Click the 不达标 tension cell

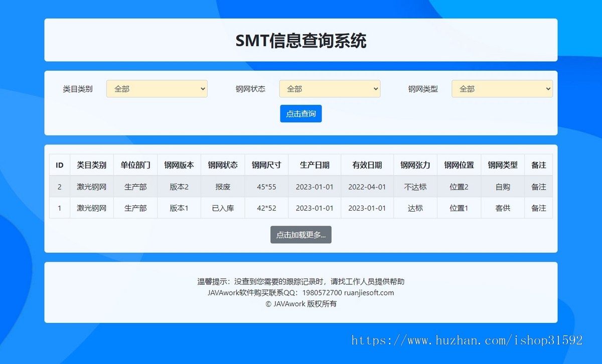click(x=415, y=187)
